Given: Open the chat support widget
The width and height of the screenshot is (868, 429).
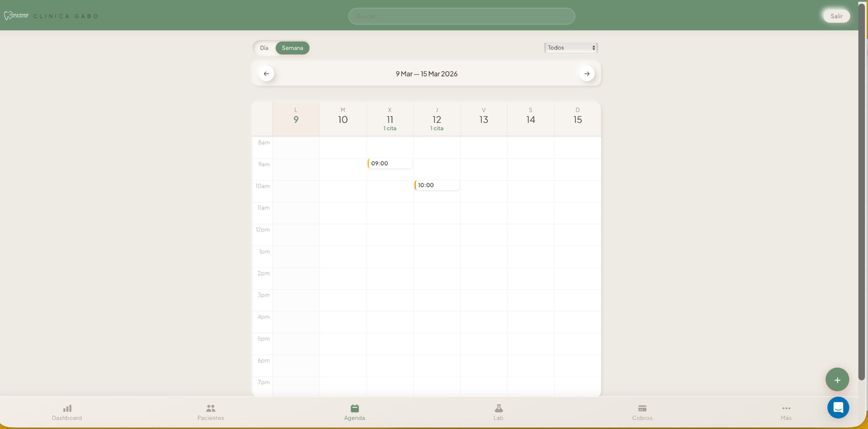Looking at the screenshot, I should 838,408.
